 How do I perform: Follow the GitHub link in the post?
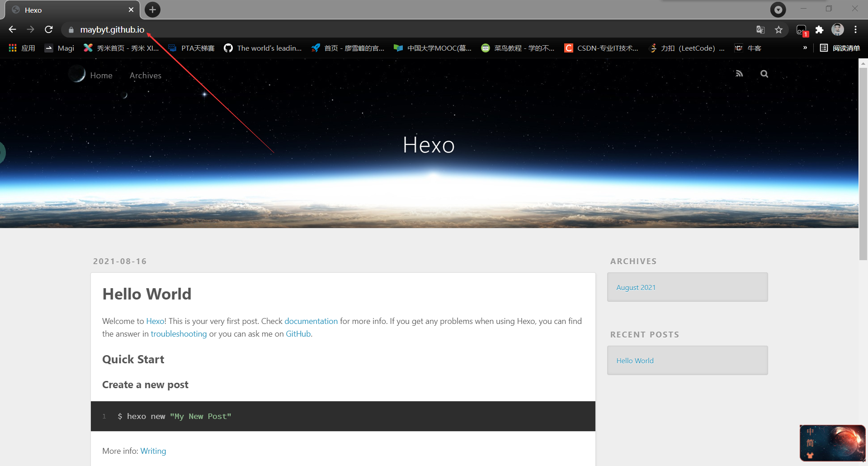[x=298, y=334]
